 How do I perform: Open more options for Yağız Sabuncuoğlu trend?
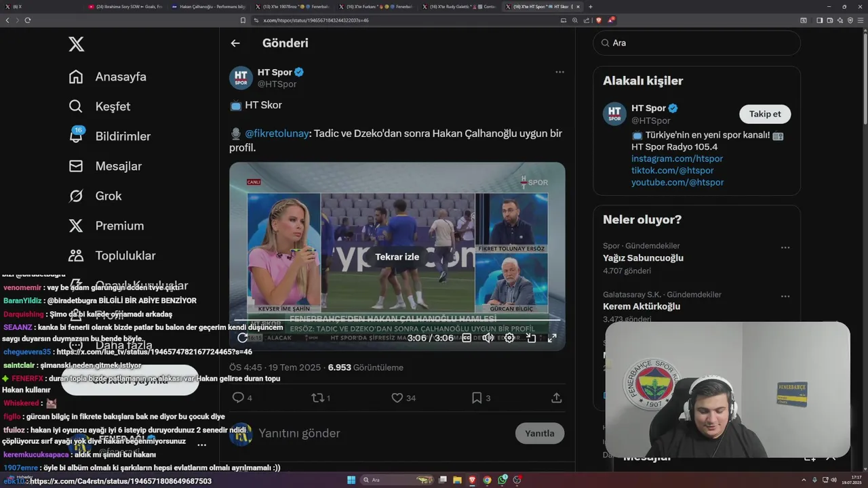(785, 247)
